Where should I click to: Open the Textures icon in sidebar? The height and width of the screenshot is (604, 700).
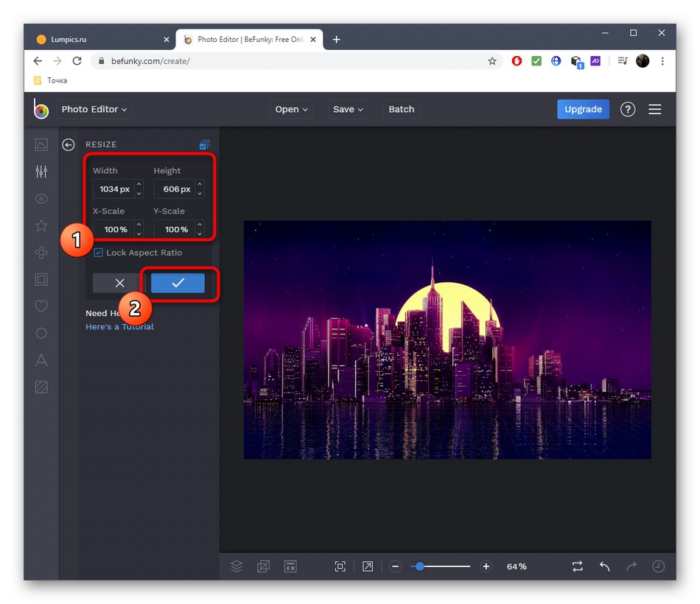[x=41, y=387]
